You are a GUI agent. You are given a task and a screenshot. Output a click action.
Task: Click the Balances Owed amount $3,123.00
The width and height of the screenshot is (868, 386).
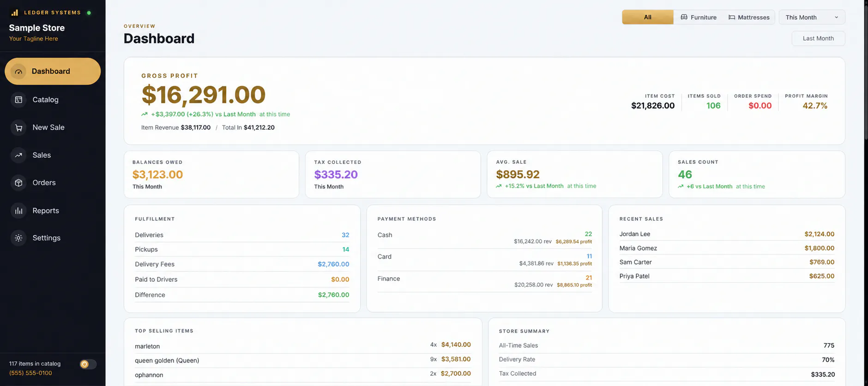click(x=157, y=174)
